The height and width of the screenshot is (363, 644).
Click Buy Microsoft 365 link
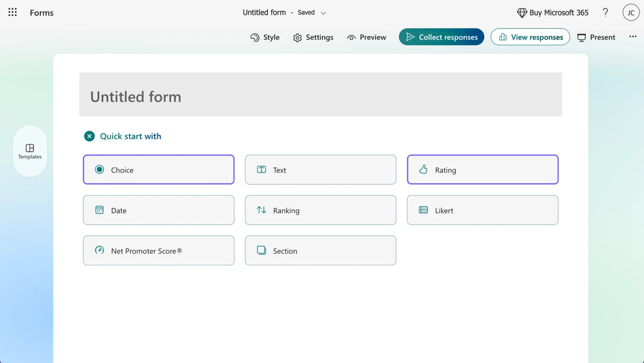tap(553, 13)
